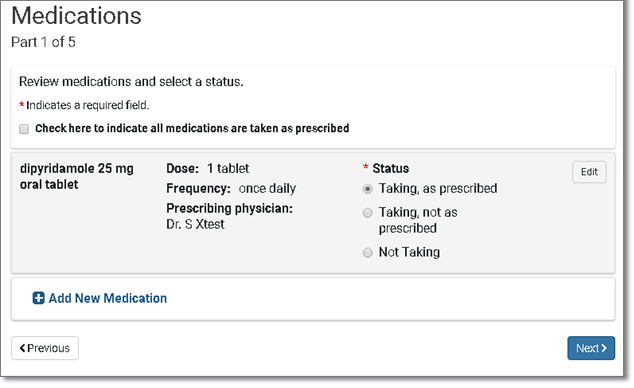Select the Taking, as prescribed radio button
634x388 pixels.
click(x=368, y=189)
